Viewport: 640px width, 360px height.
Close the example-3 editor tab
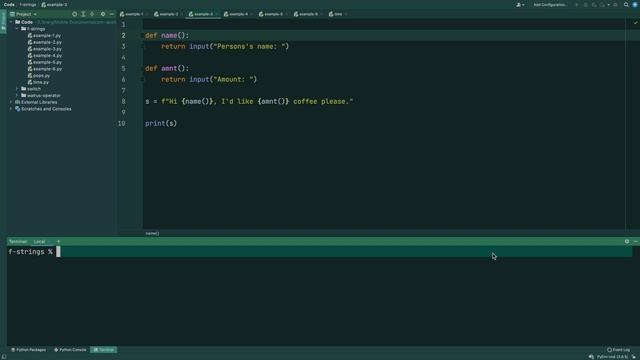tap(217, 14)
